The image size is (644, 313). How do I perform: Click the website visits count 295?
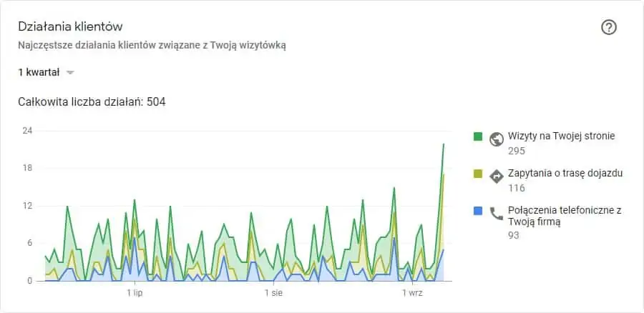click(517, 151)
